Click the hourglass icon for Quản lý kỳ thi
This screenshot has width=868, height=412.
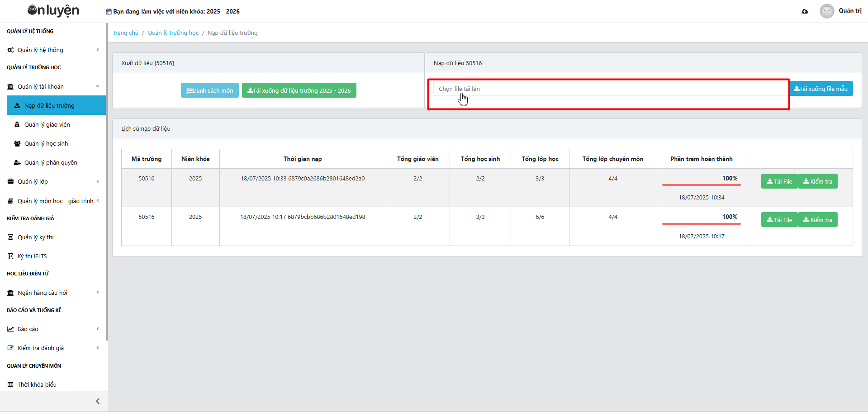tap(10, 237)
